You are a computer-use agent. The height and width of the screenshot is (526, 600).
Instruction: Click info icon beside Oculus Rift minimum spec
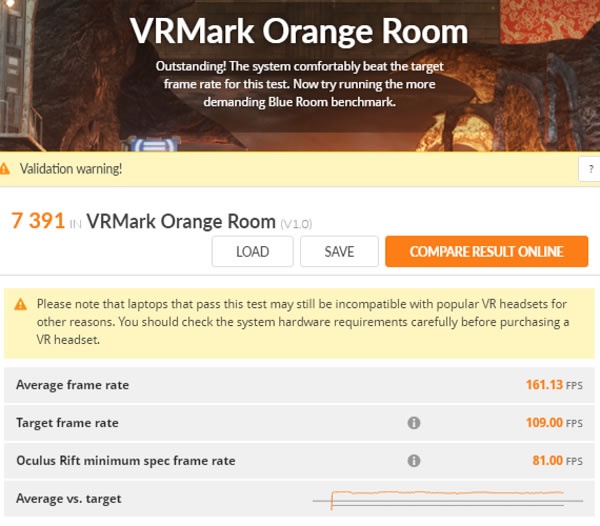pos(414,461)
